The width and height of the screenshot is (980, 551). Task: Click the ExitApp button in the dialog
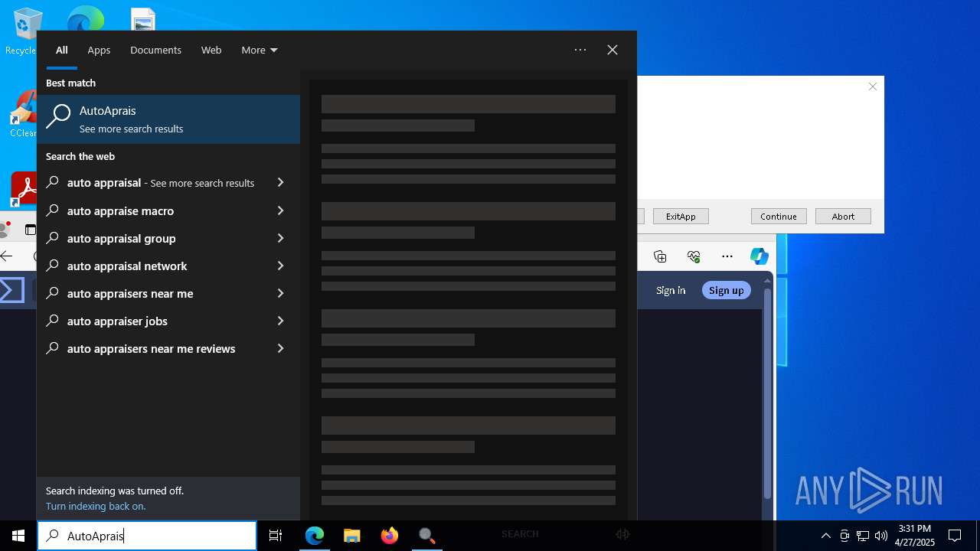click(681, 217)
